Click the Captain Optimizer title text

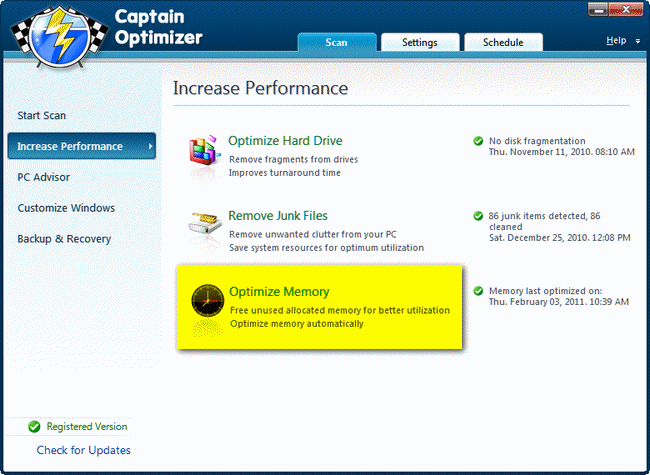[158, 27]
